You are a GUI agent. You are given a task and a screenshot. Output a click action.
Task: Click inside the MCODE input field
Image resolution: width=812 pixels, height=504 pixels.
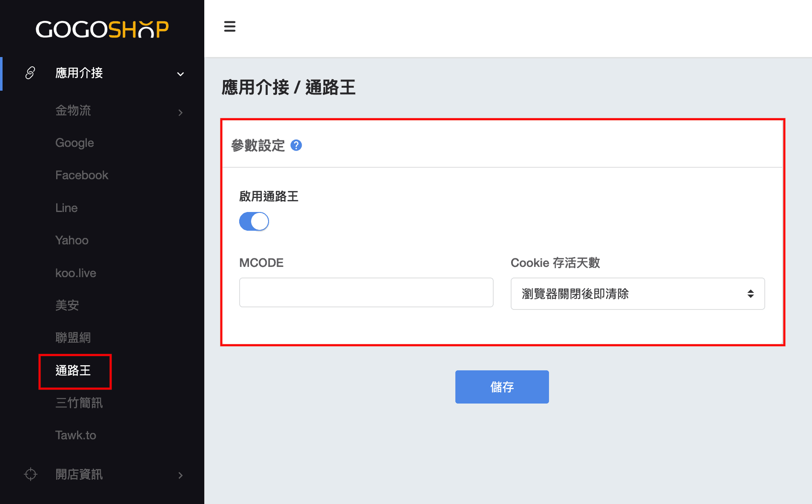[366, 292]
